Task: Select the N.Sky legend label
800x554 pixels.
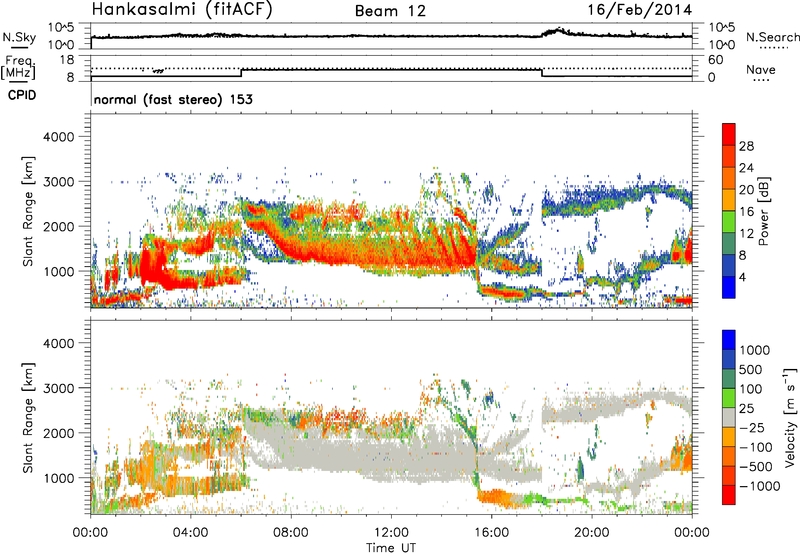Action: pyautogui.click(x=19, y=38)
